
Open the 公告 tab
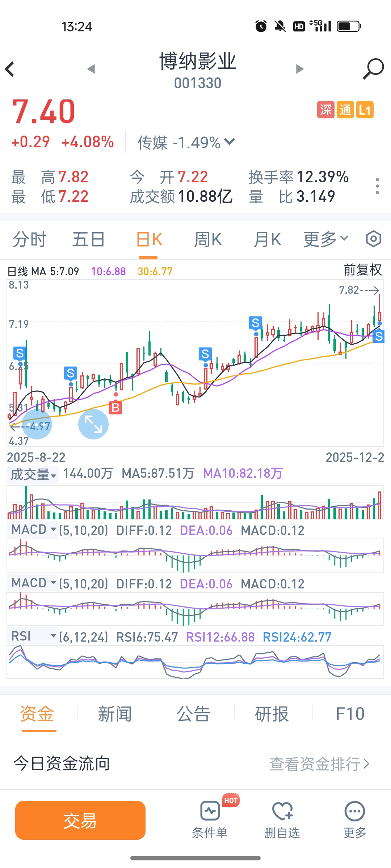[193, 714]
